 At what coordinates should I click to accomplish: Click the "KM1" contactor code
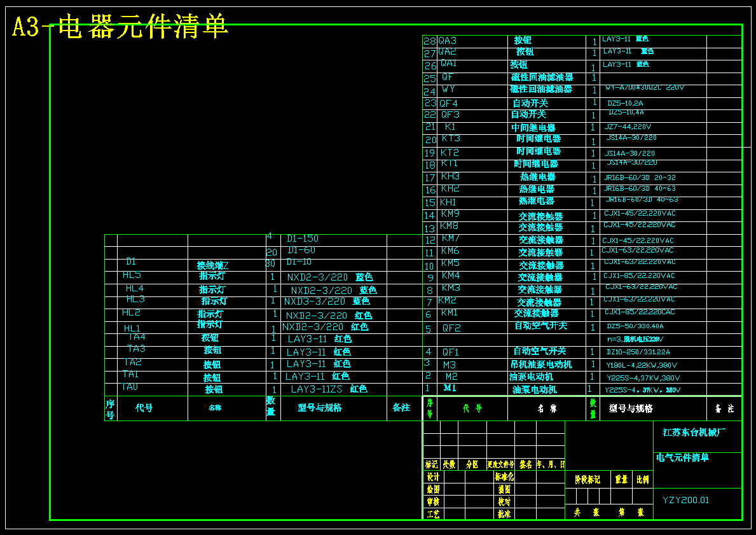coord(450,312)
